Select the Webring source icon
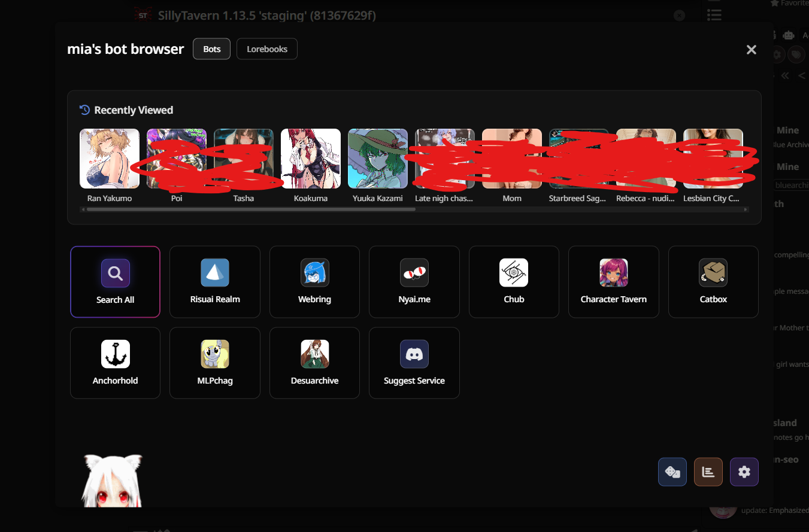 pos(314,273)
